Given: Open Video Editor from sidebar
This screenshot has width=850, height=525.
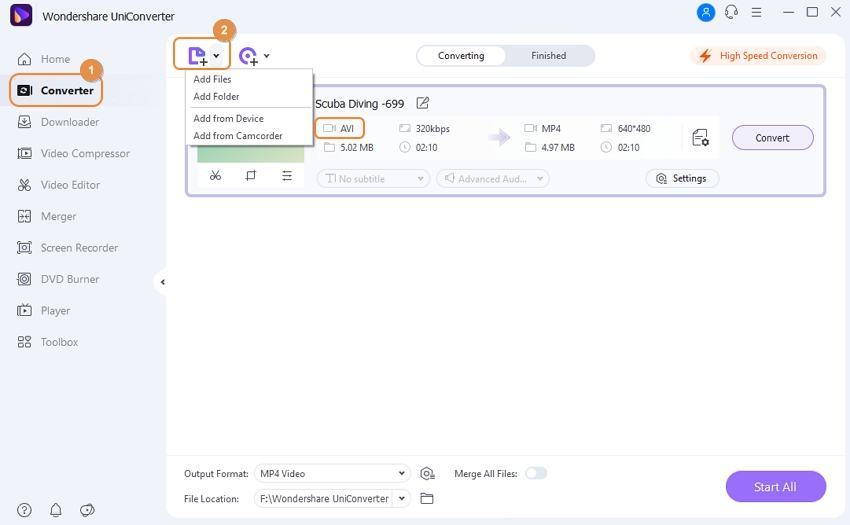Looking at the screenshot, I should [59, 185].
